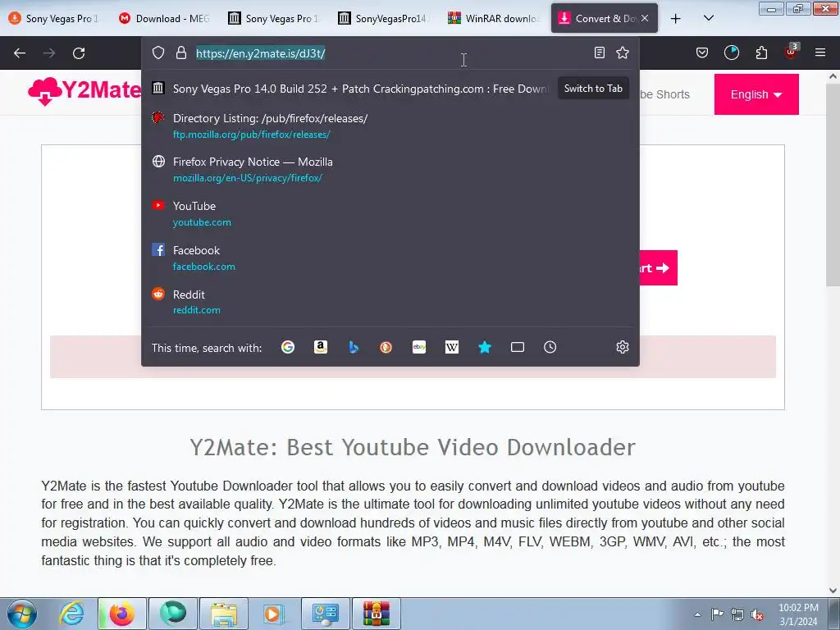Select the Sony Vegas Pro 14.0 suggestion
This screenshot has width=840, height=630.
[390, 89]
